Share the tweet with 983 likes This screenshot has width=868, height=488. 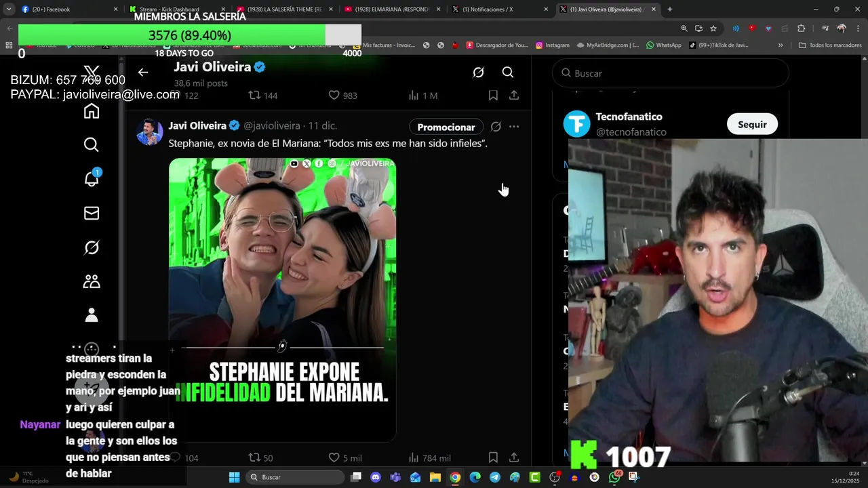pyautogui.click(x=514, y=96)
